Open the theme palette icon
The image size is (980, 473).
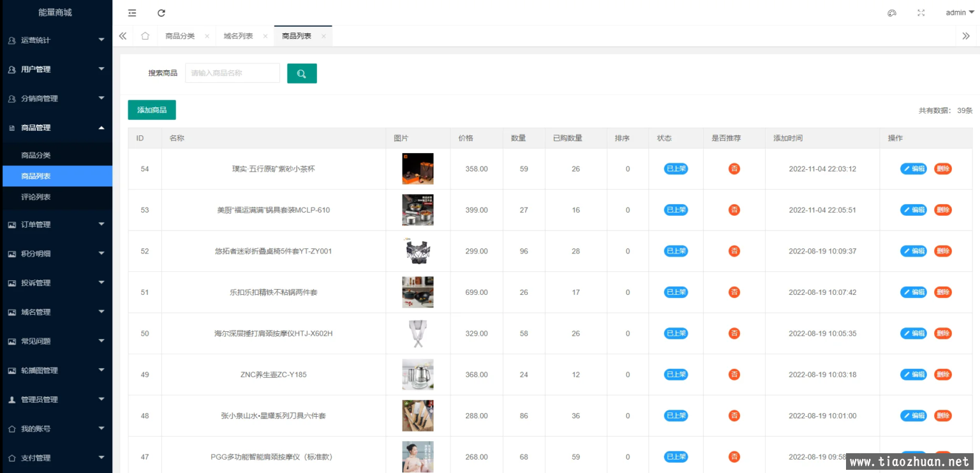point(892,13)
